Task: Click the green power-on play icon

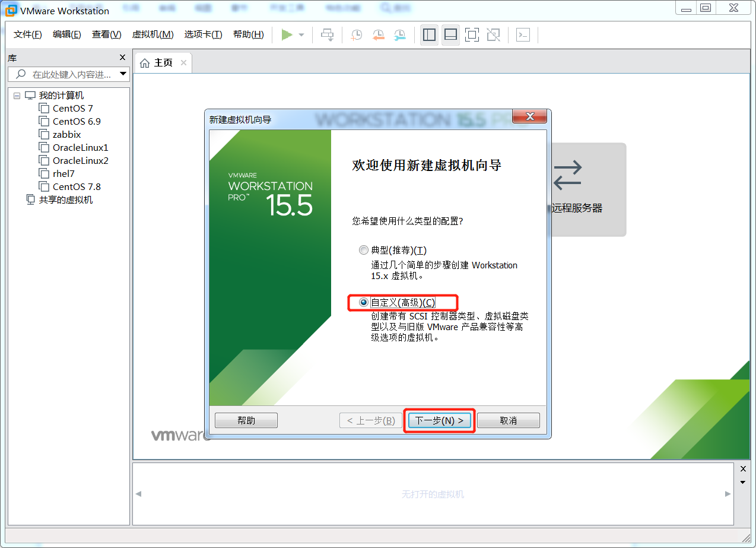Action: click(287, 35)
